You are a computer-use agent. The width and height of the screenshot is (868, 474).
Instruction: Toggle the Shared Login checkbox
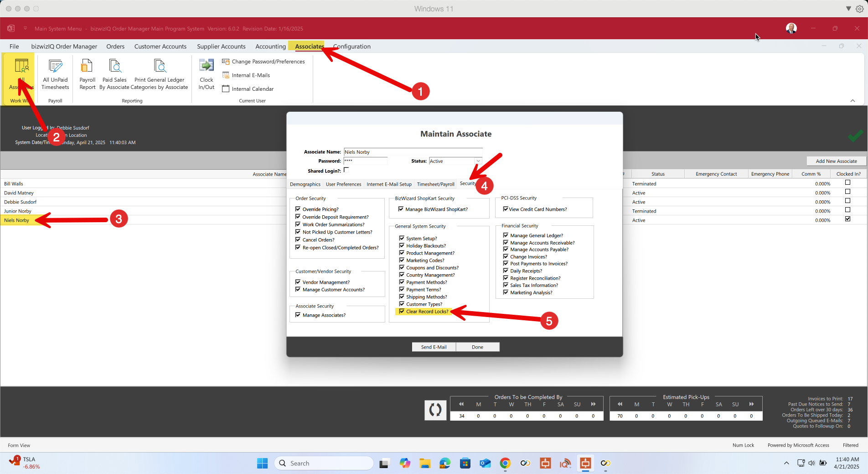coord(346,170)
